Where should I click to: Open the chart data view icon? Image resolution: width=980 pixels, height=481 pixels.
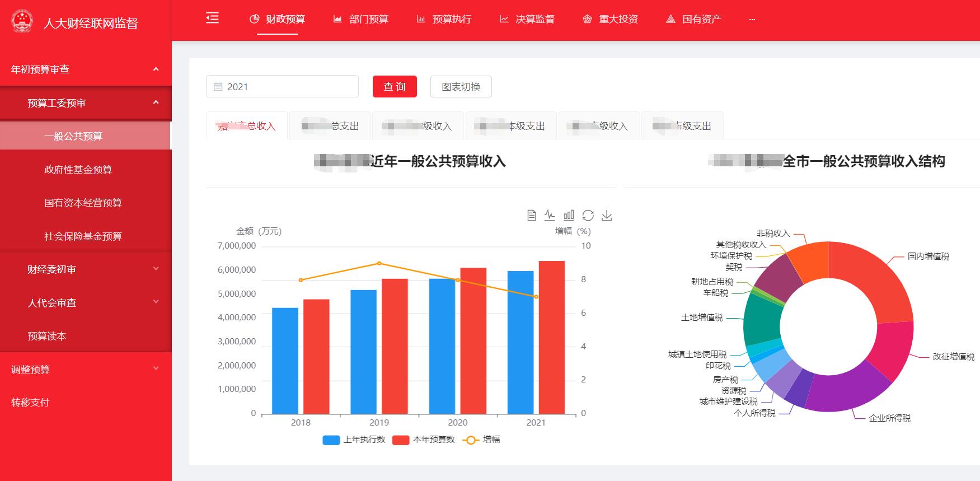coord(532,216)
